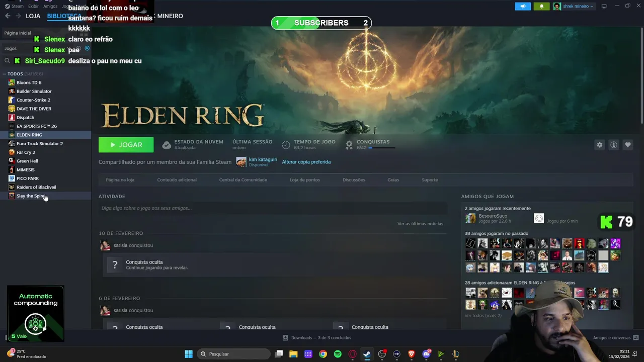Click the Far Cry 2 game icon
The height and width of the screenshot is (362, 644).
point(12,152)
